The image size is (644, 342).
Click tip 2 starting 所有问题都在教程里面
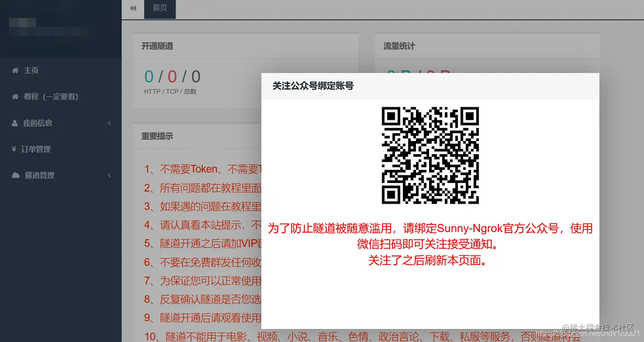203,188
